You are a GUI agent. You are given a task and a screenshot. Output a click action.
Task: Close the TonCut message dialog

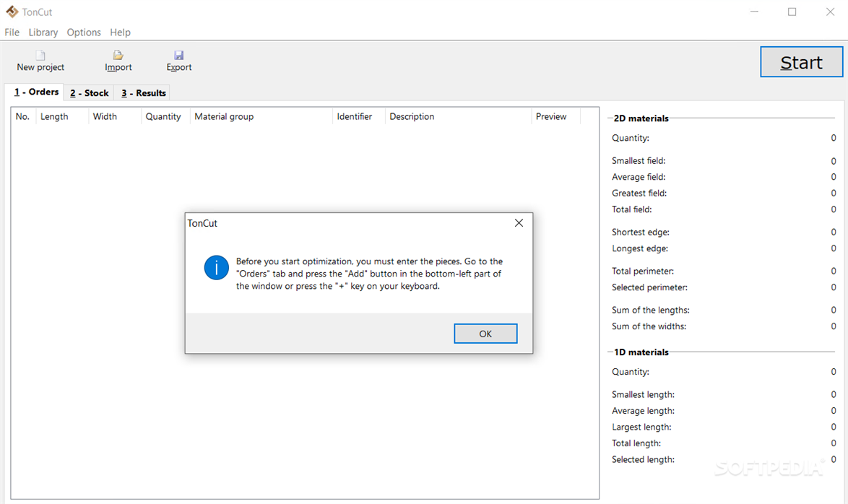point(519,223)
